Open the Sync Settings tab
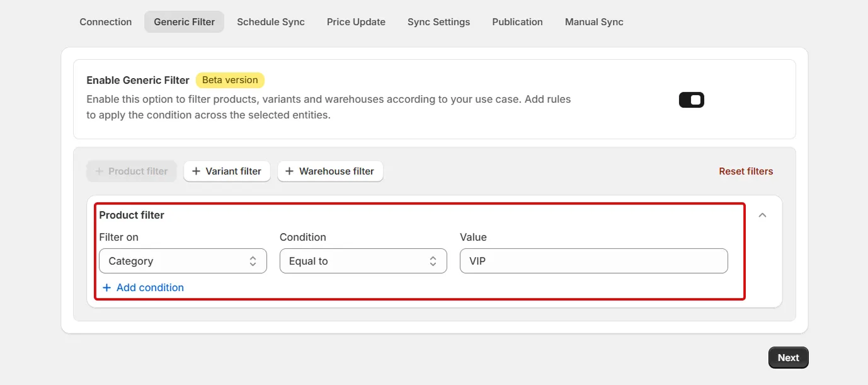The image size is (868, 385). pyautogui.click(x=438, y=21)
